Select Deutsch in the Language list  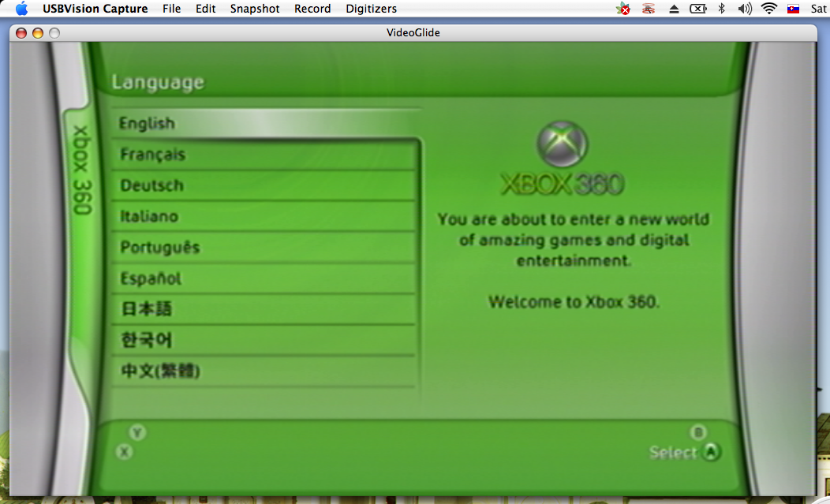click(x=264, y=185)
